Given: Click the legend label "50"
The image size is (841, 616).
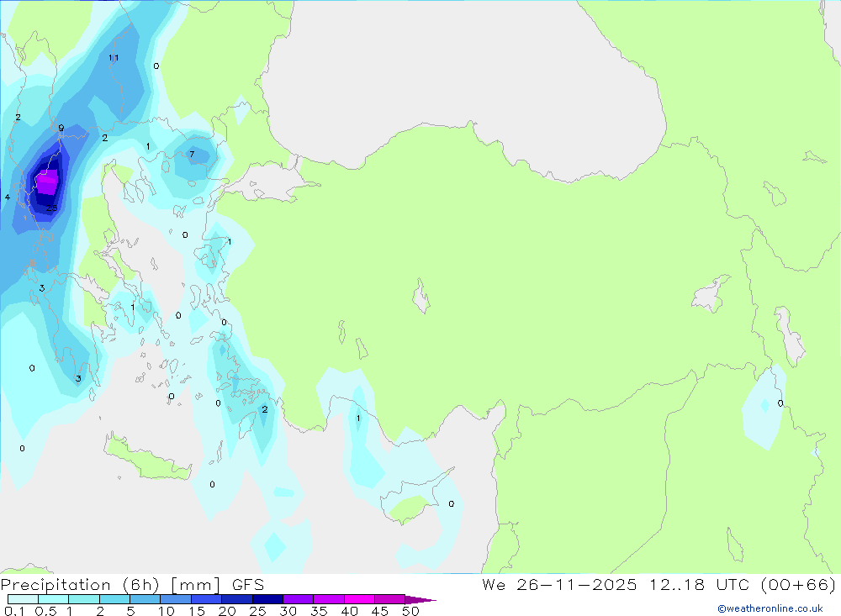Looking at the screenshot, I should click(x=411, y=611).
